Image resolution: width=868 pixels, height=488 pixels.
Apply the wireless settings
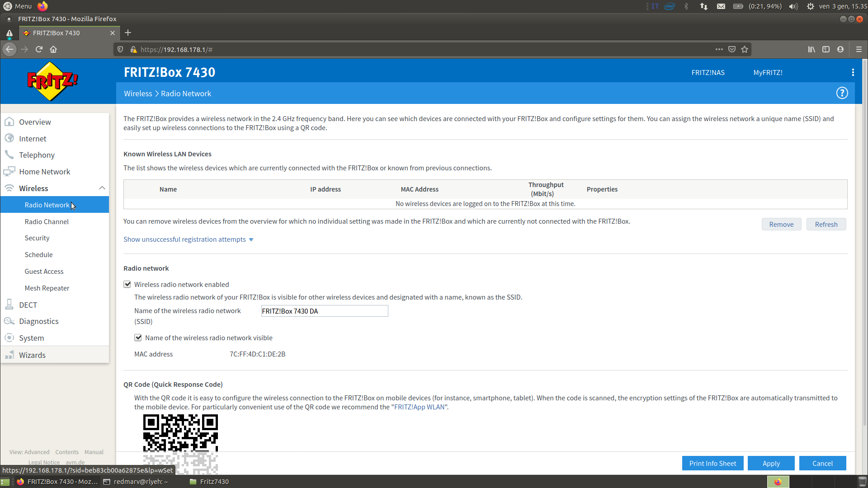[x=771, y=463]
